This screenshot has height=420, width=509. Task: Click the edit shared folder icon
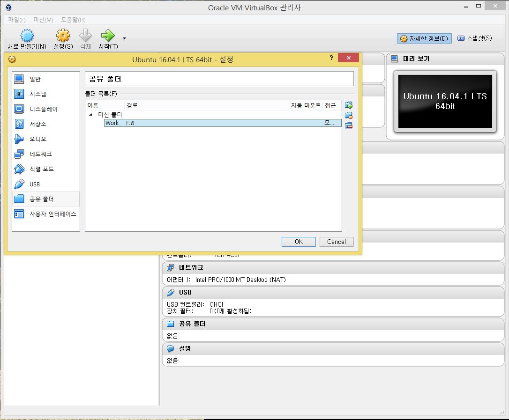(x=348, y=116)
